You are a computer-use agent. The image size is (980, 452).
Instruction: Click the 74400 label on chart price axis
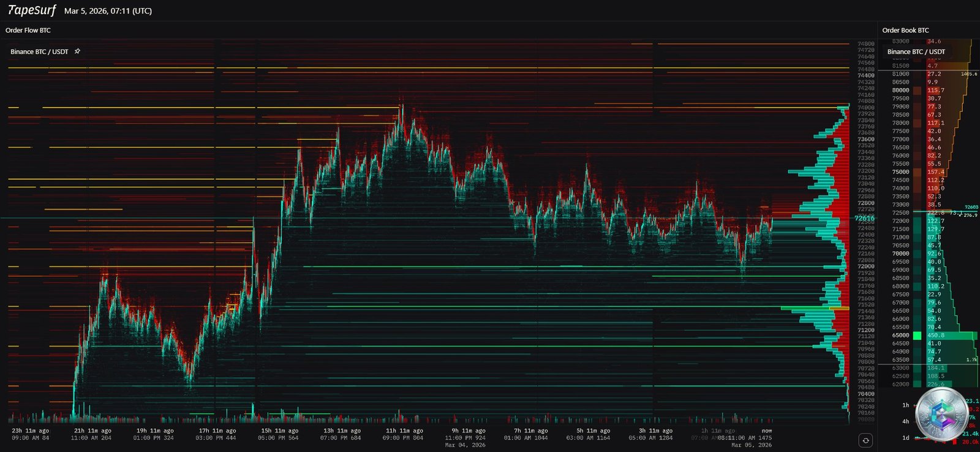(x=865, y=75)
